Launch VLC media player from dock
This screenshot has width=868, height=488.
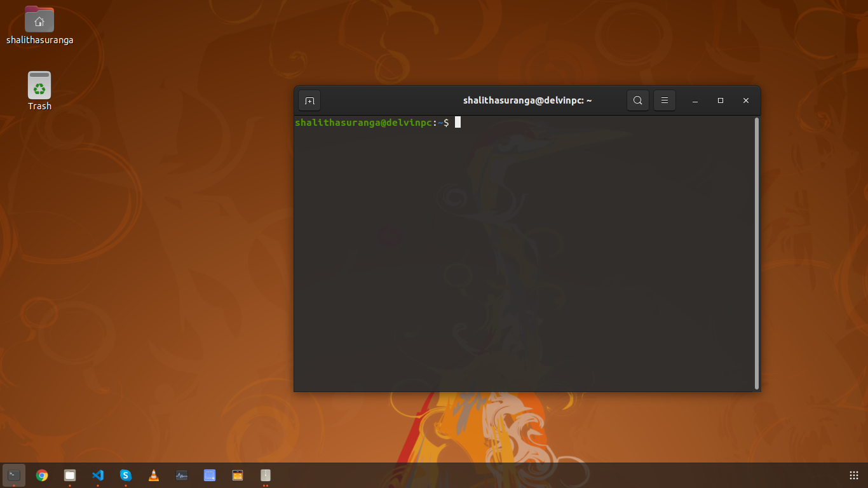tap(154, 475)
